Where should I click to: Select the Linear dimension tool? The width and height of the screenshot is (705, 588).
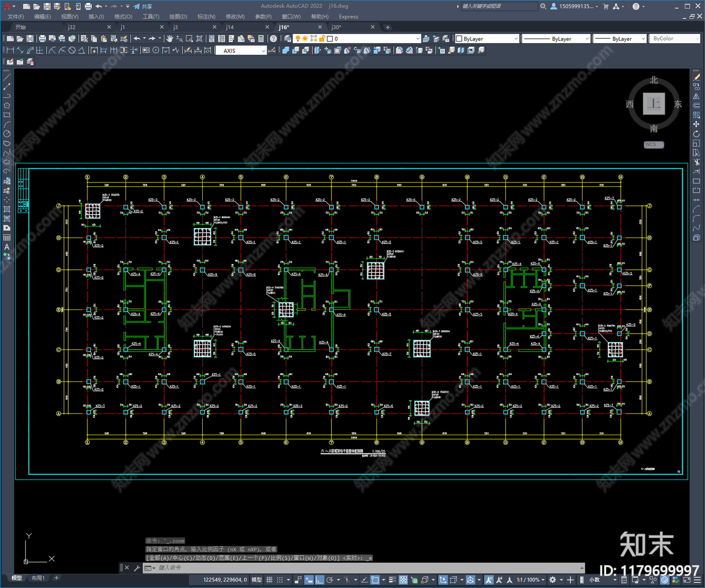[11, 50]
